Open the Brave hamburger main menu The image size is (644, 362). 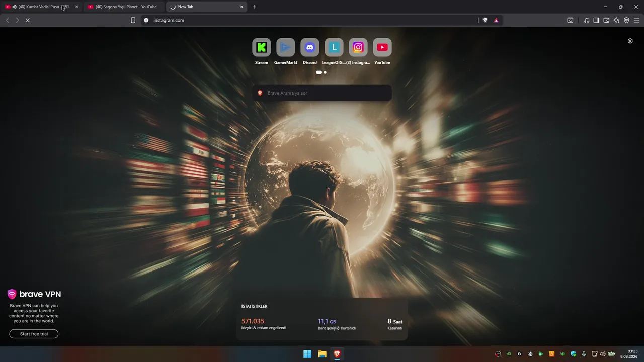click(636, 20)
